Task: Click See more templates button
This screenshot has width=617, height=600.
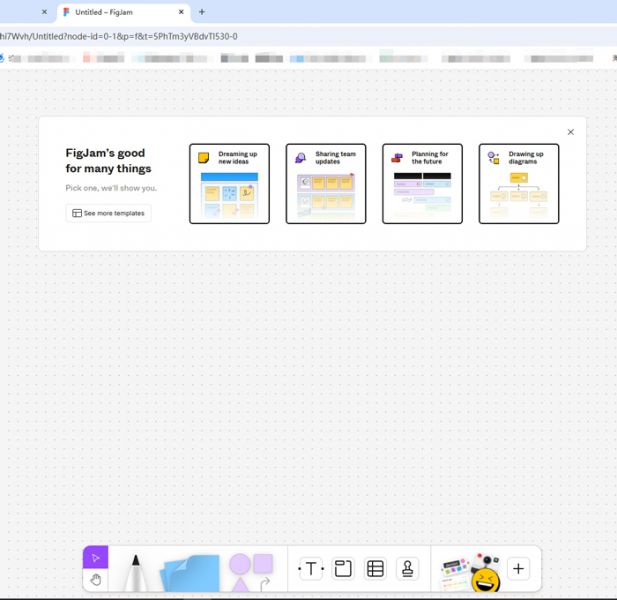Action: pyautogui.click(x=109, y=213)
